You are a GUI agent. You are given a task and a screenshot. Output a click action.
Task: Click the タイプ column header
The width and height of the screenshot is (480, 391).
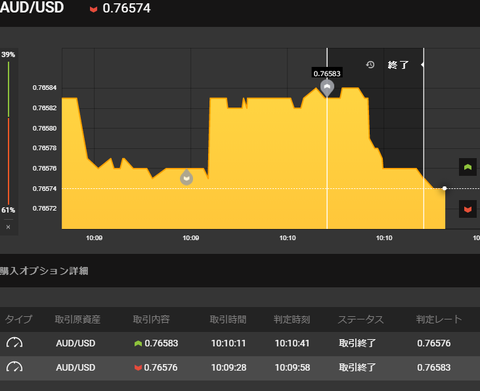[x=19, y=319]
